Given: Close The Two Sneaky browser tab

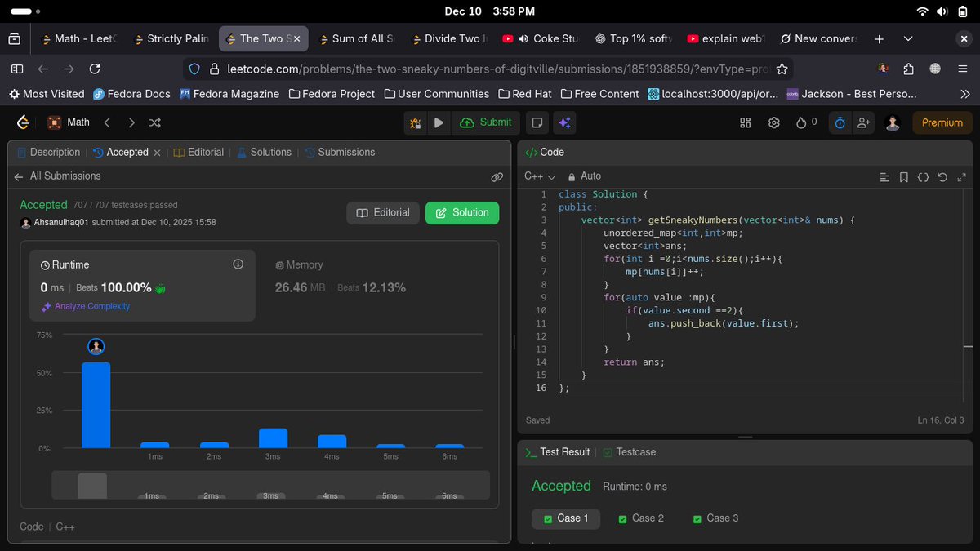Looking at the screenshot, I should 296,38.
